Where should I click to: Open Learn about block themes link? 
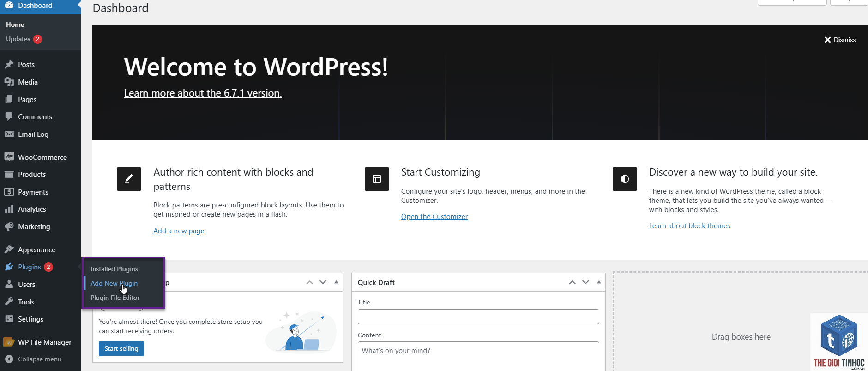(x=689, y=226)
